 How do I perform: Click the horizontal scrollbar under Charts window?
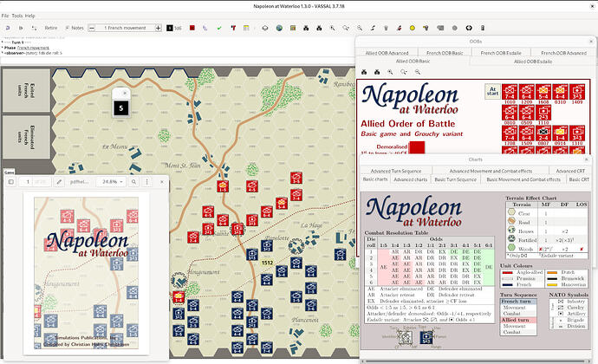(477, 361)
